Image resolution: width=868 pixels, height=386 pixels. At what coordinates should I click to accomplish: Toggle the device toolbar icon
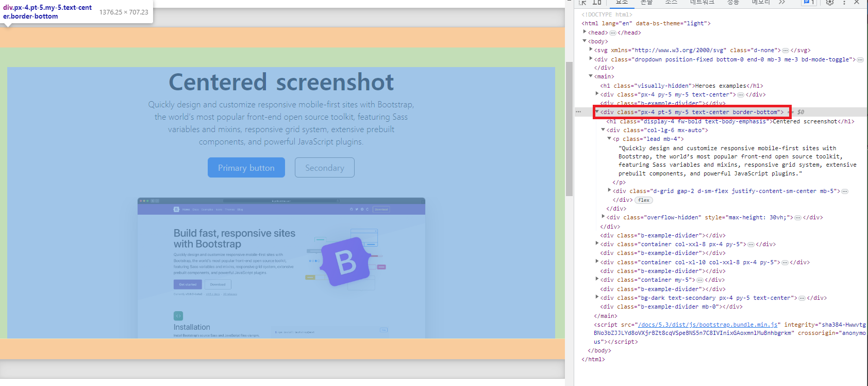coord(597,2)
